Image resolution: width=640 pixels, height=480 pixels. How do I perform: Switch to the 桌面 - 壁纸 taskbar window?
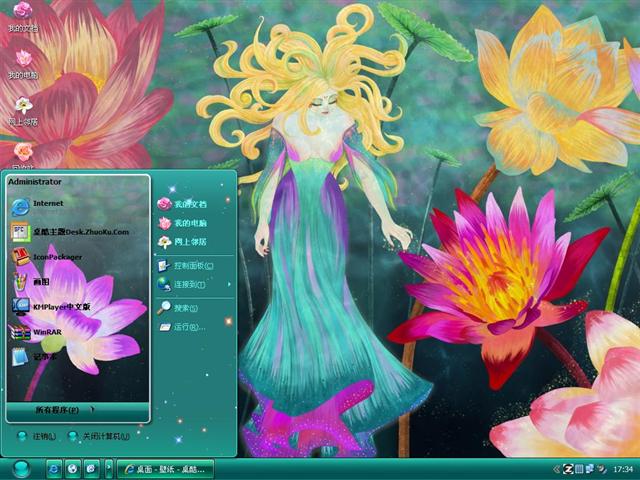pyautogui.click(x=165, y=469)
